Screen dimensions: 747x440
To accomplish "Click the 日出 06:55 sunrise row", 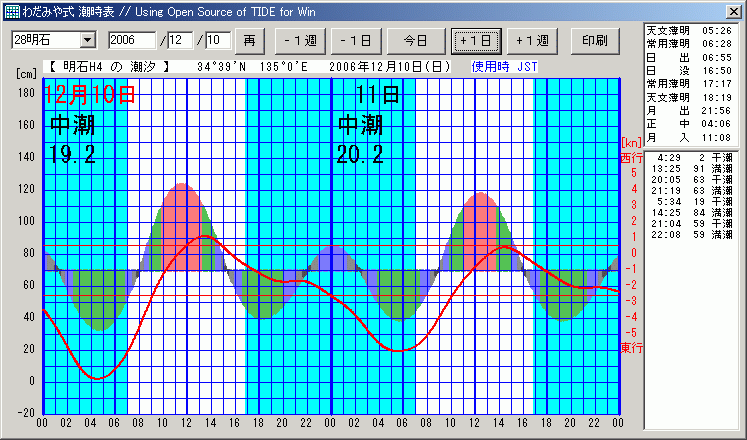I will click(690, 58).
